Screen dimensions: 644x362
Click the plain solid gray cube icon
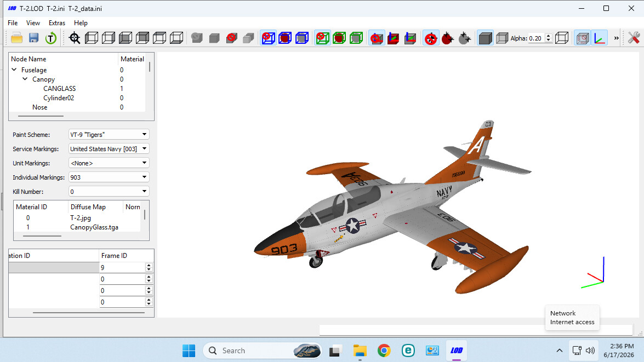pyautogui.click(x=214, y=38)
